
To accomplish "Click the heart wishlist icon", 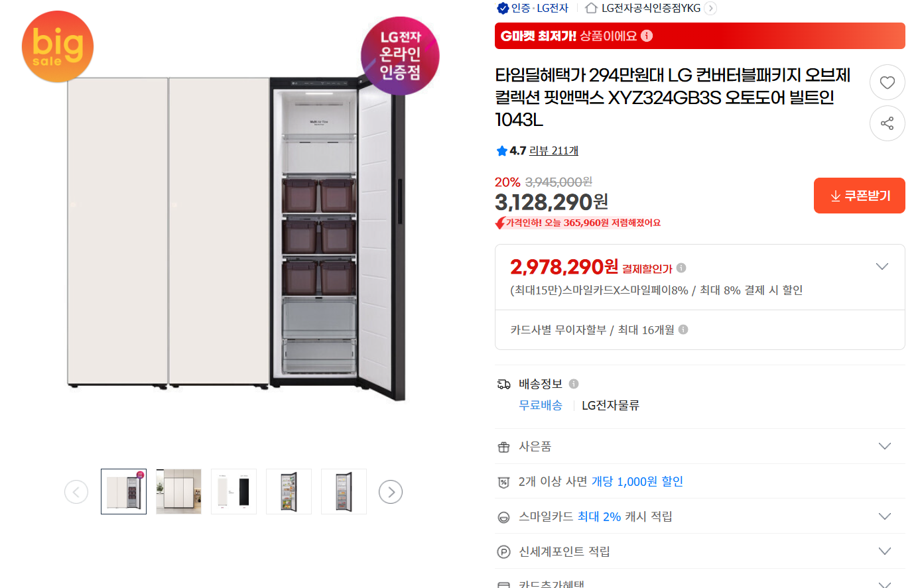I will (887, 83).
